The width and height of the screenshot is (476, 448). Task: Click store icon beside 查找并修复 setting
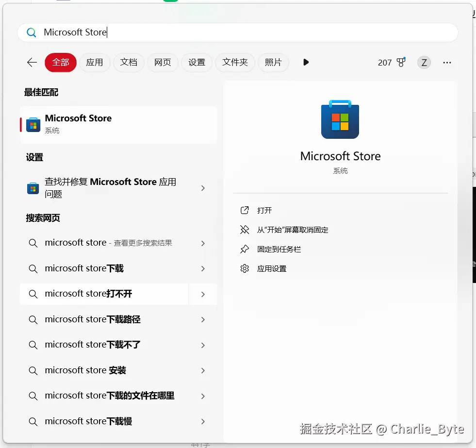(x=33, y=188)
